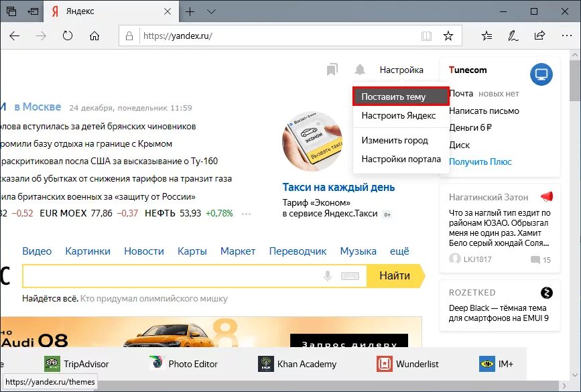Expand more quotes three dots
This screenshot has height=392, width=581.
[246, 214]
